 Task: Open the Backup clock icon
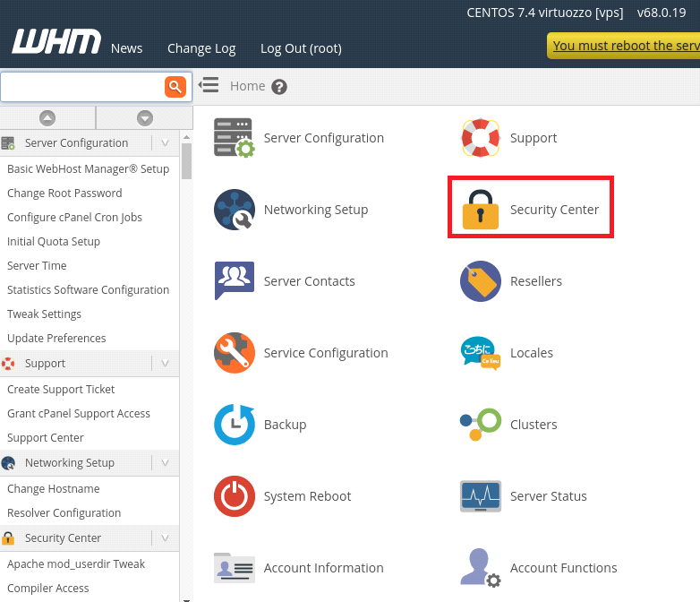click(x=235, y=424)
